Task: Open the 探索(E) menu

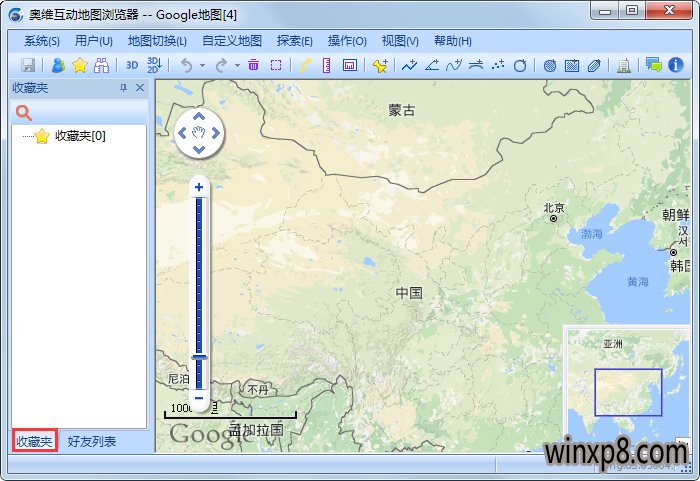Action: [x=295, y=41]
